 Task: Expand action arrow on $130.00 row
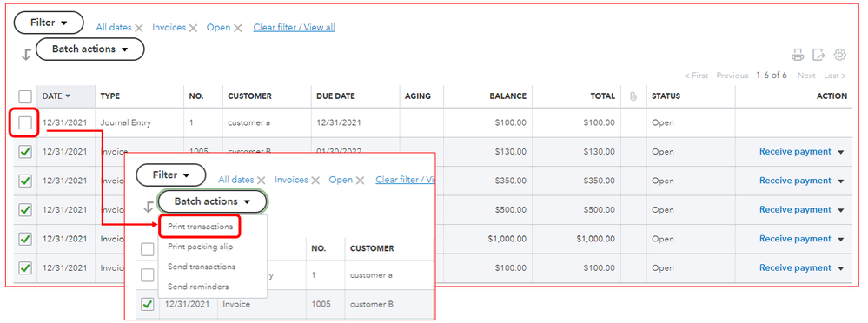[841, 152]
